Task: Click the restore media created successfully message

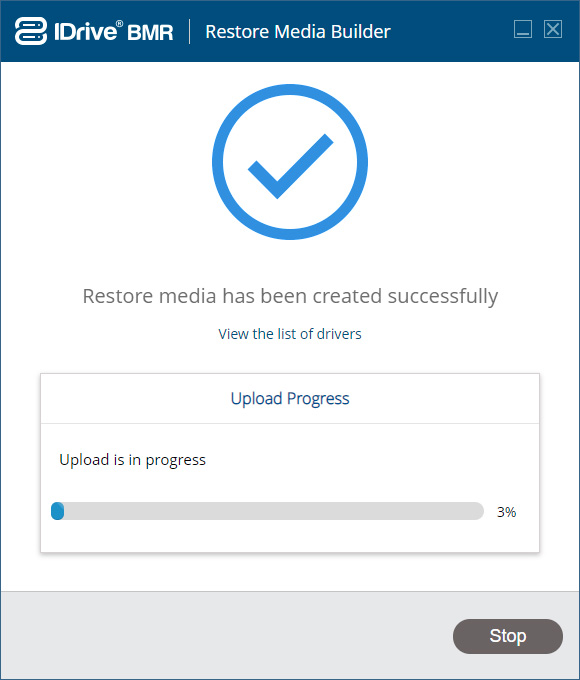Action: tap(290, 297)
